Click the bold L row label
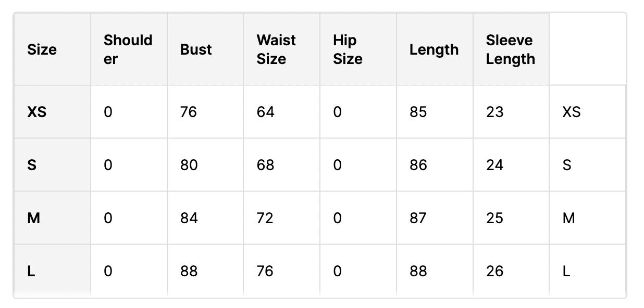The image size is (644, 308). pyautogui.click(x=31, y=271)
